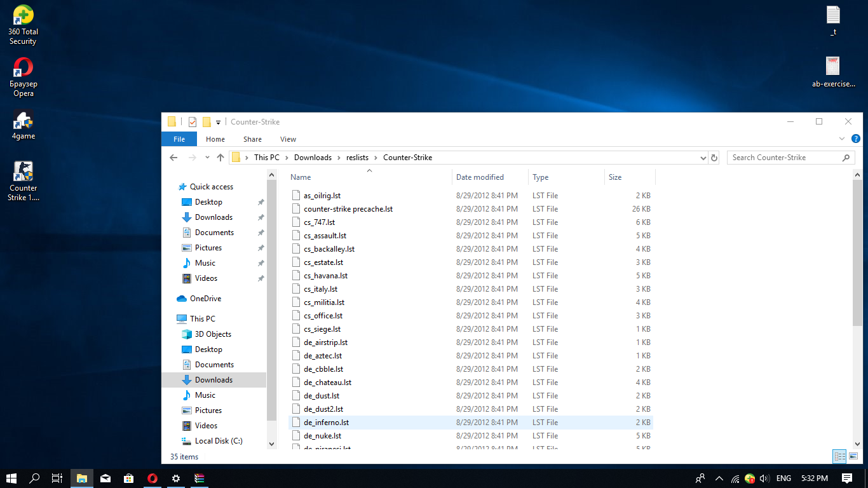Screen dimensions: 868x488
Task: Click the Properties checkmark icon in Explorer title bar
Action: coord(192,122)
